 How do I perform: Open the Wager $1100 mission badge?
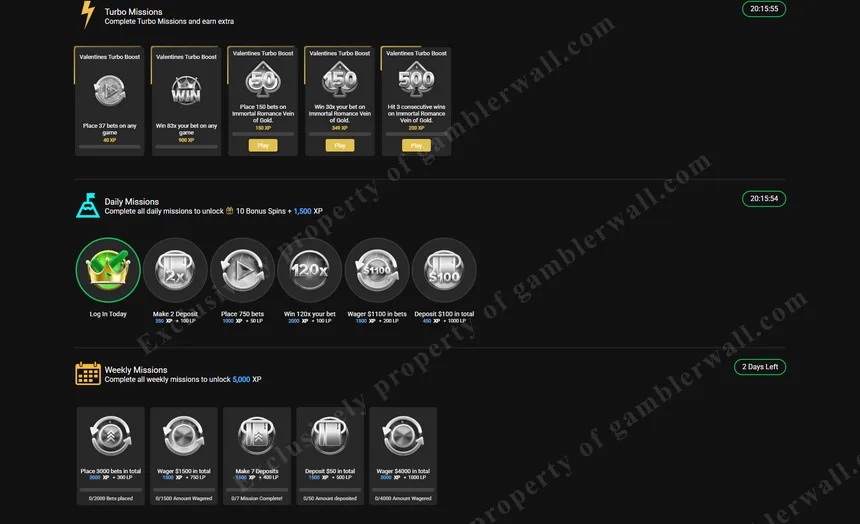[x=377, y=270]
